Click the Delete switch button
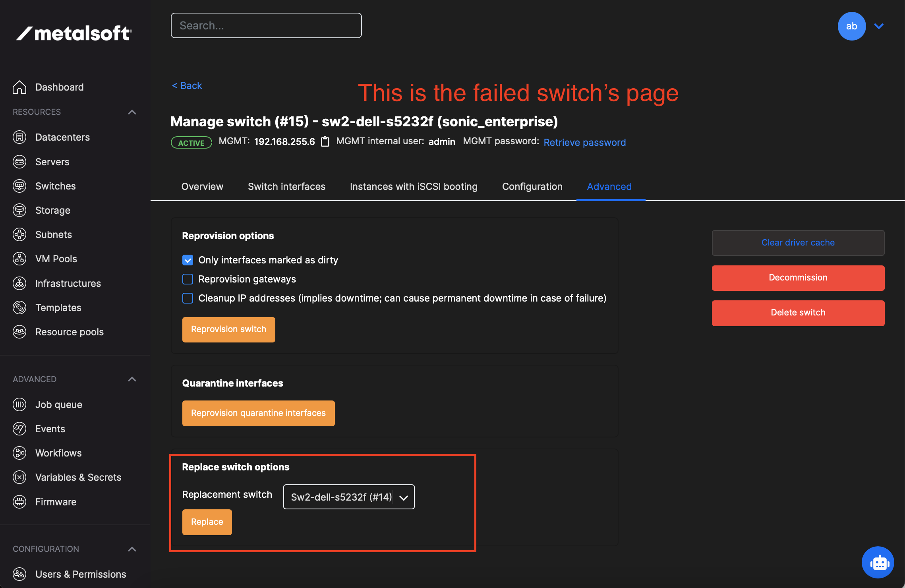905x588 pixels. click(798, 313)
